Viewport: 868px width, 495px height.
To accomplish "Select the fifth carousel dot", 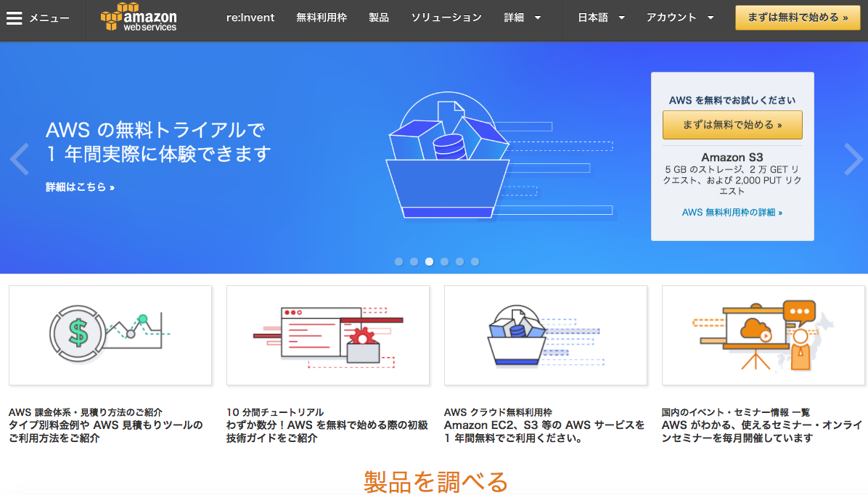I will coord(459,262).
